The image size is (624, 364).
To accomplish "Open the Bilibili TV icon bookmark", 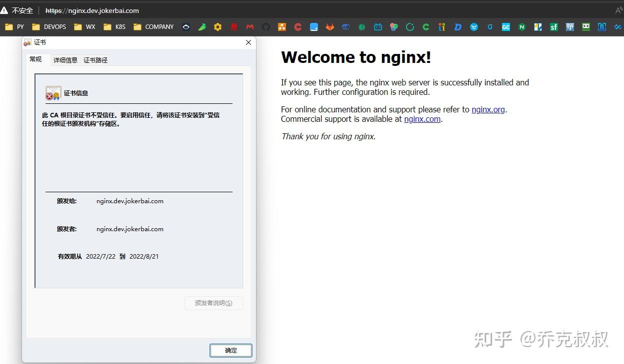I will (378, 27).
